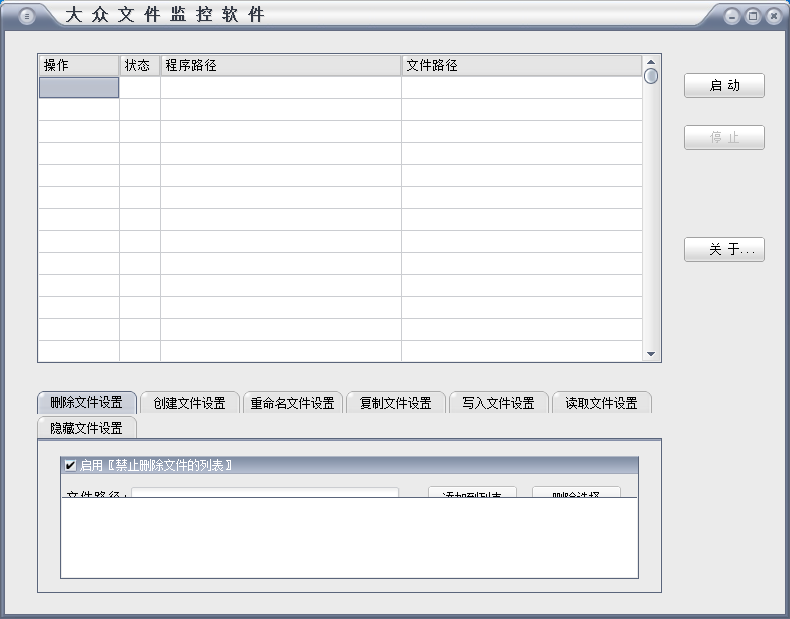The image size is (790, 619).
Task: Close the file monitor window
Action: (773, 16)
